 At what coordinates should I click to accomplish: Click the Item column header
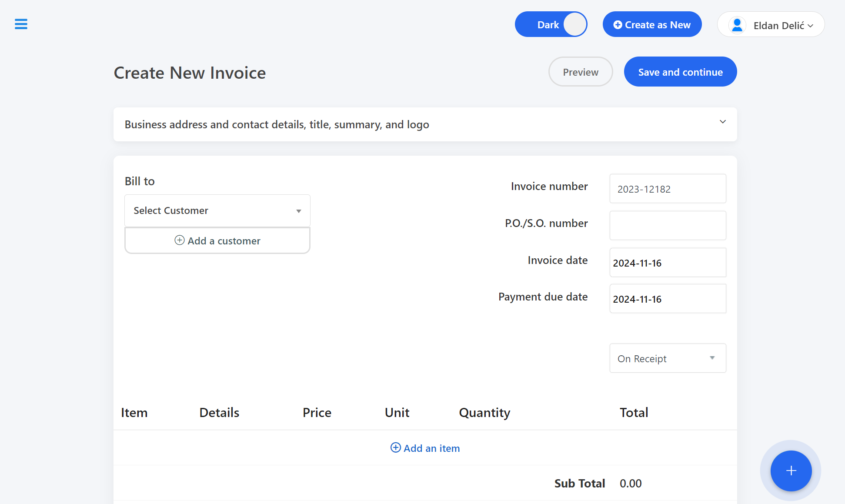[x=134, y=412]
